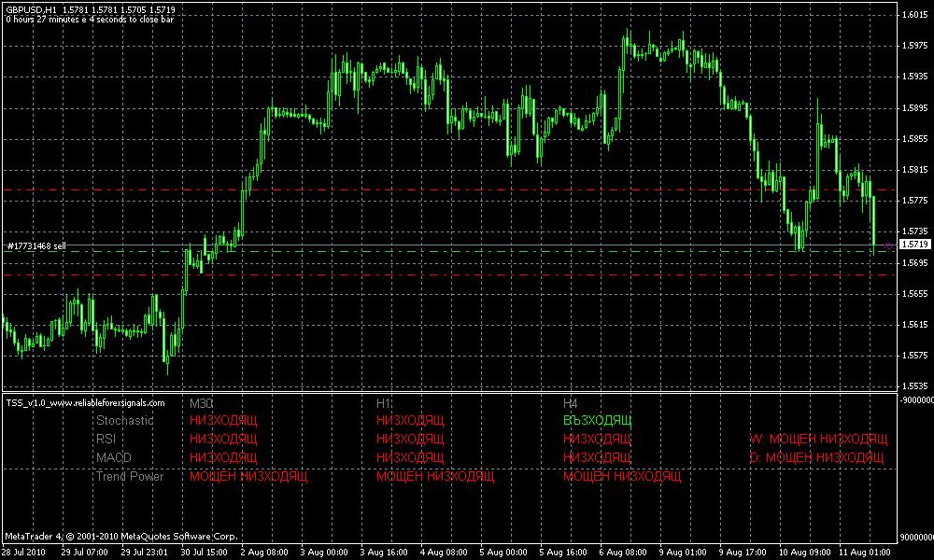Click the M30 column header
934x560 pixels.
click(x=202, y=403)
